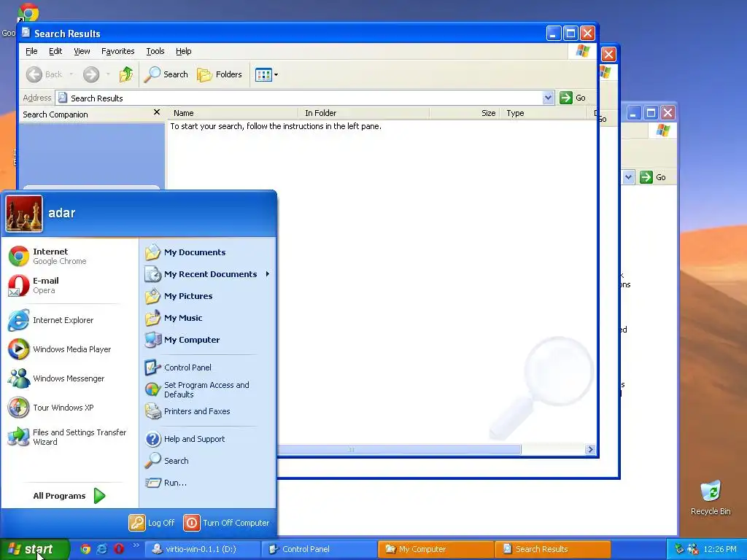The height and width of the screenshot is (560, 747).
Task: Open the Run... dialog
Action: (166, 483)
